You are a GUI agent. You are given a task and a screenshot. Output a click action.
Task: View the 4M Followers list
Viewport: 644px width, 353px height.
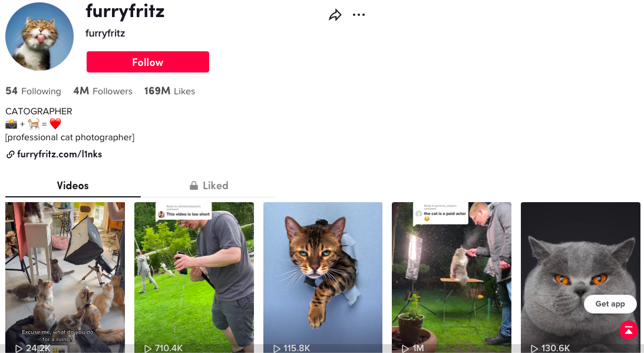pos(103,91)
